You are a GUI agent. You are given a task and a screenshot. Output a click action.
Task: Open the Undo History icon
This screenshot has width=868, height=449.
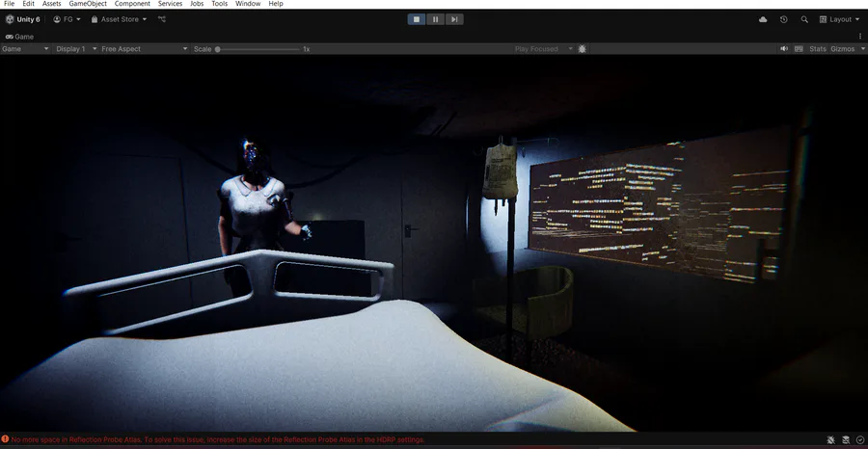[784, 19]
